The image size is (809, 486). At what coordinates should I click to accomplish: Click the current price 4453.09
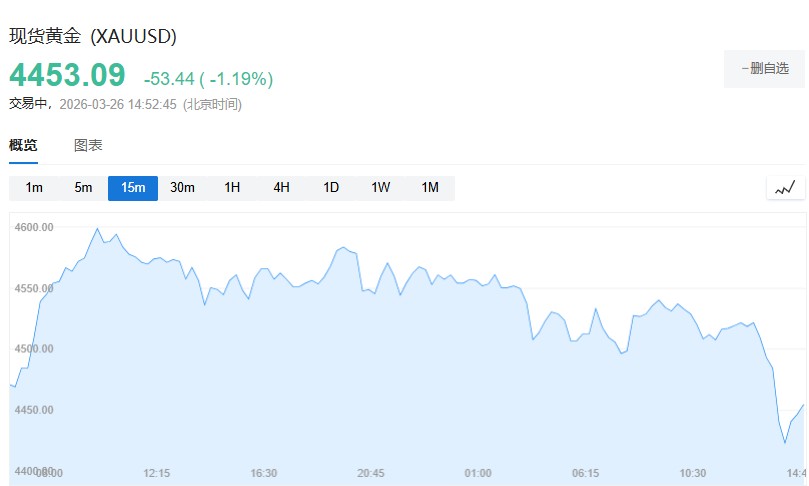point(68,76)
